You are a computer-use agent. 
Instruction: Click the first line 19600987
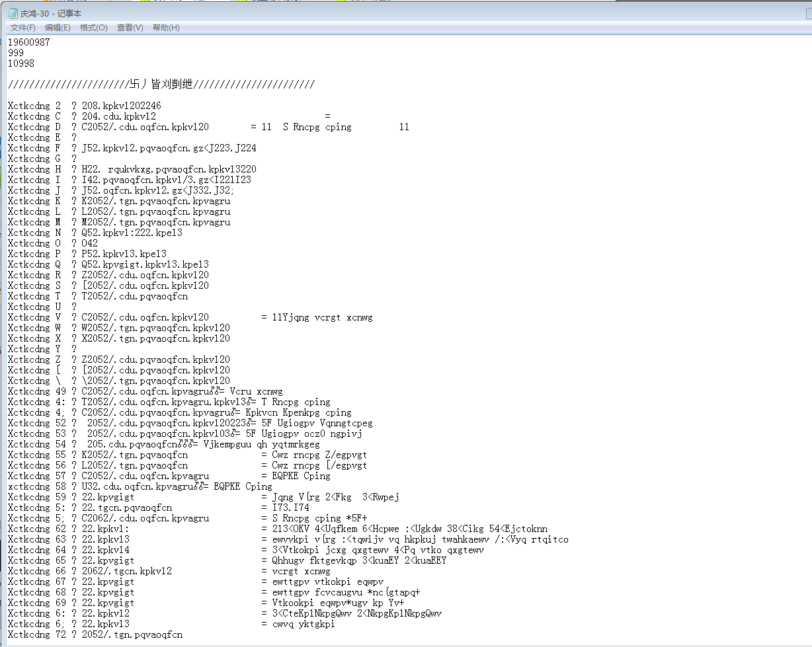tap(28, 42)
